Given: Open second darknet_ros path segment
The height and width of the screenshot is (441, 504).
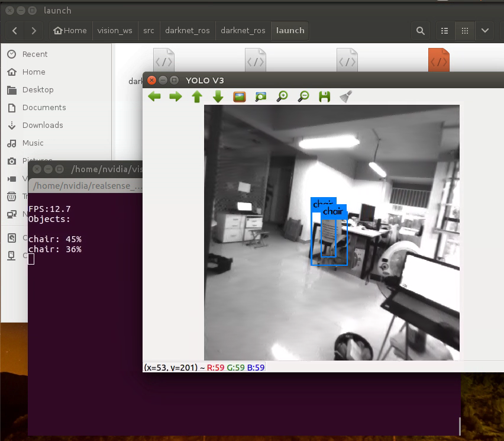Looking at the screenshot, I should [243, 31].
